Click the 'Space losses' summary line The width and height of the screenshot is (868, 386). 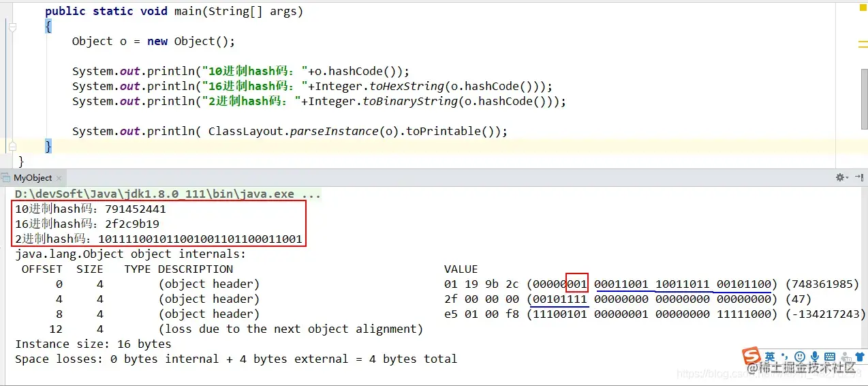tap(236, 359)
